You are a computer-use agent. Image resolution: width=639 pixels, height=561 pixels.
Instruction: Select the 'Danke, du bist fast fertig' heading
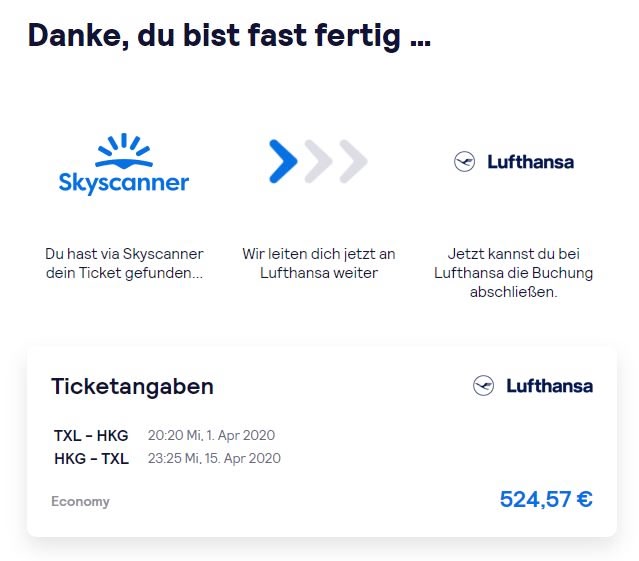(229, 36)
